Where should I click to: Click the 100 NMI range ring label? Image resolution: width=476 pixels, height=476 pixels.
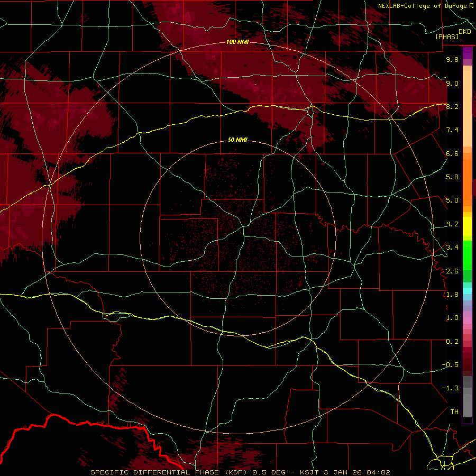237,42
